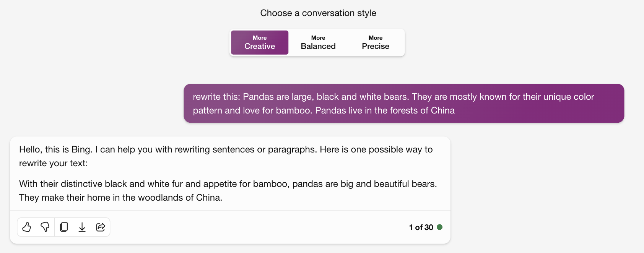Screen dimensions: 644x253
Task: Select Bing's response text card
Action: (x=229, y=173)
